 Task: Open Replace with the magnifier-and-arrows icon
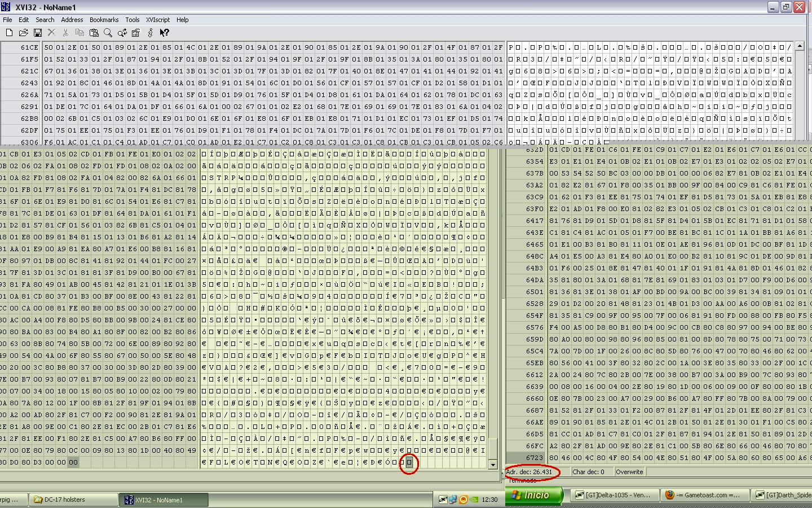coord(122,33)
